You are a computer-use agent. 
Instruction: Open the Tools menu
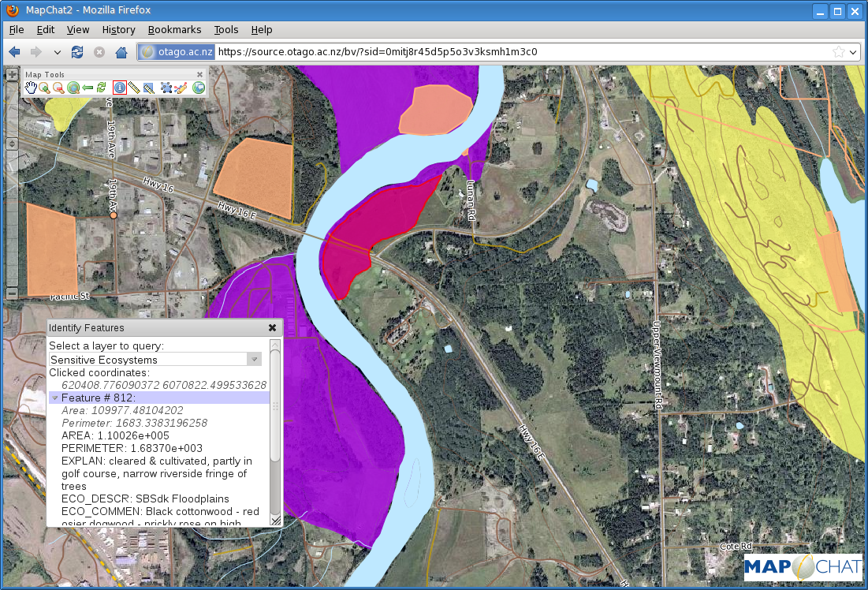(x=225, y=29)
